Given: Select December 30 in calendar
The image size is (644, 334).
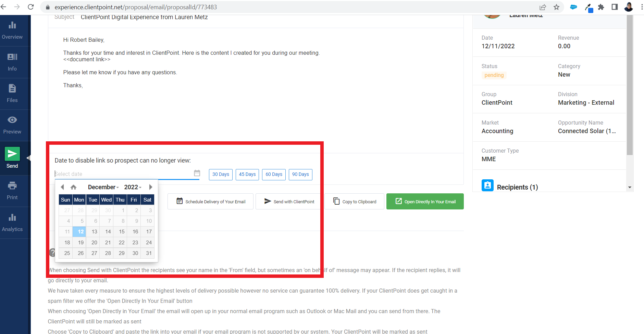Looking at the screenshot, I should 134,253.
